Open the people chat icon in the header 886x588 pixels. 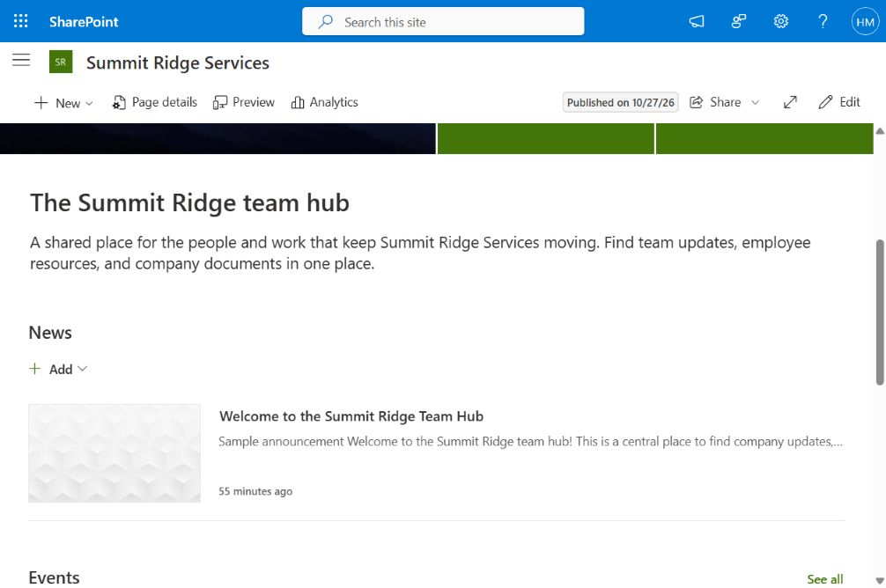click(739, 21)
